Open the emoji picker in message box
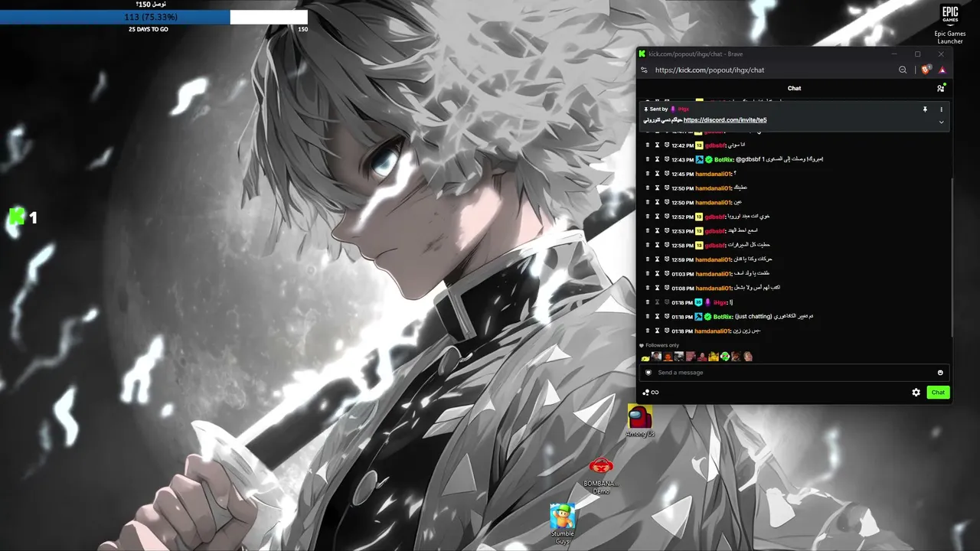Viewport: 980px width, 551px height. tap(940, 373)
